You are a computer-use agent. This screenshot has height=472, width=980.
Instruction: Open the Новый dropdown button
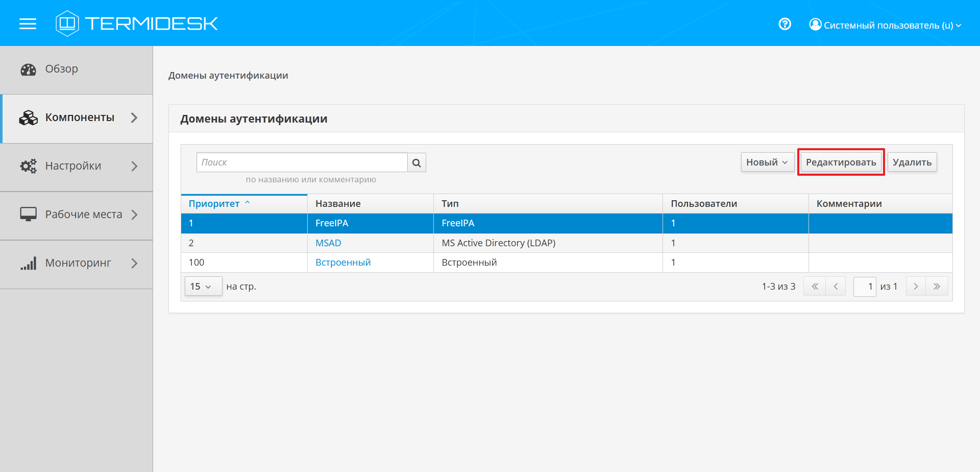(x=767, y=162)
